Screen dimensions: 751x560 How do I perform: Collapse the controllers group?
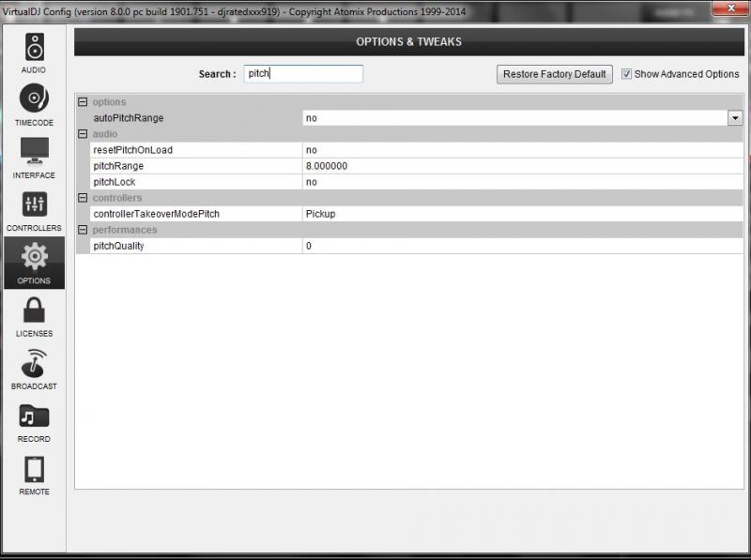click(x=83, y=198)
